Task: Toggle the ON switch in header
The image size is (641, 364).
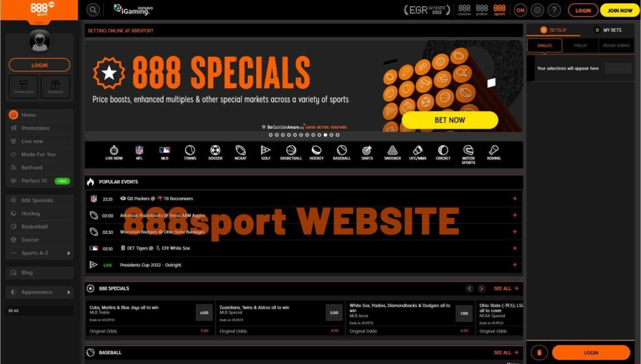Action: coord(520,10)
